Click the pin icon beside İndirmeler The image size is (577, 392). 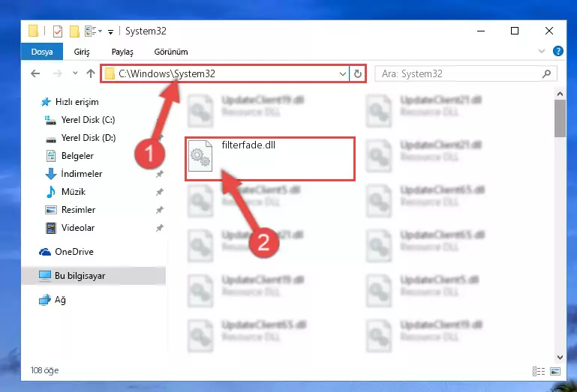159,174
